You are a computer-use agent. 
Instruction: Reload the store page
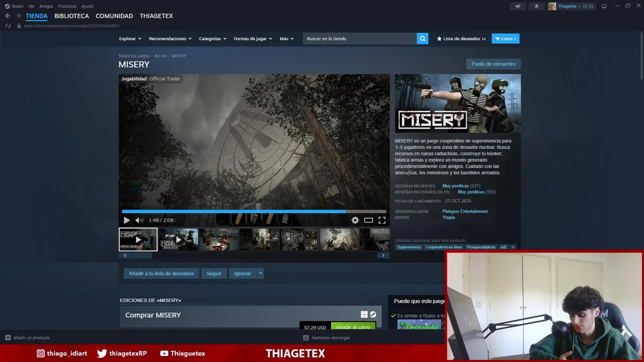8,26
